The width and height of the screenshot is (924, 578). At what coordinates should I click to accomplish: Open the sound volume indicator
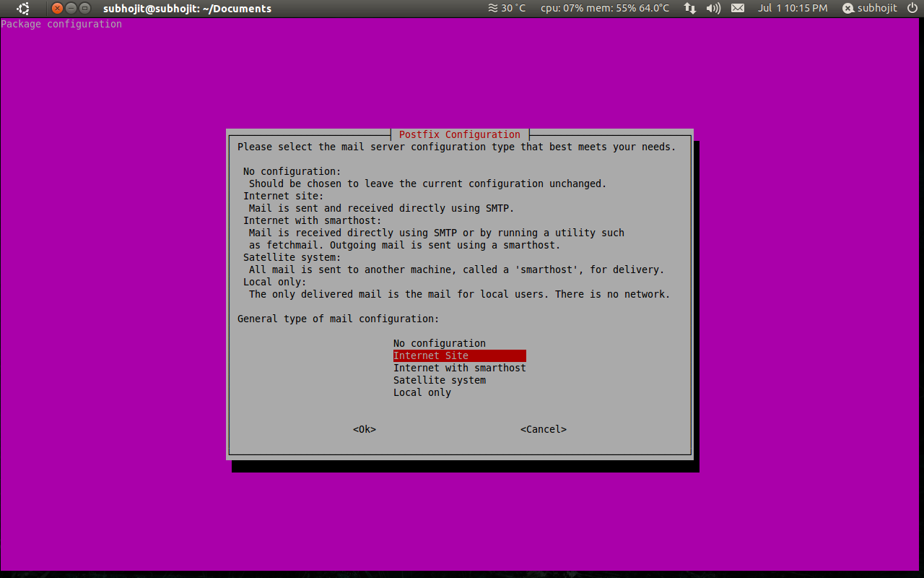pyautogui.click(x=713, y=9)
